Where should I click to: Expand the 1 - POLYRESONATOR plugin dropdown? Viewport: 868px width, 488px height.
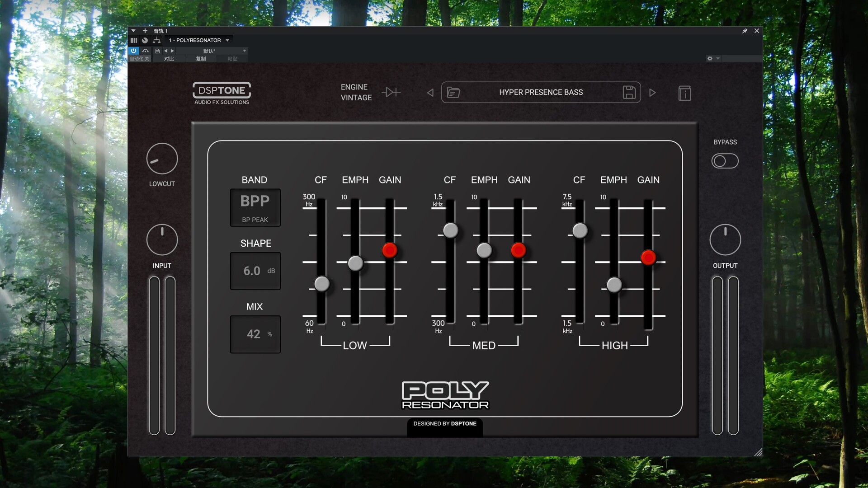click(x=227, y=40)
